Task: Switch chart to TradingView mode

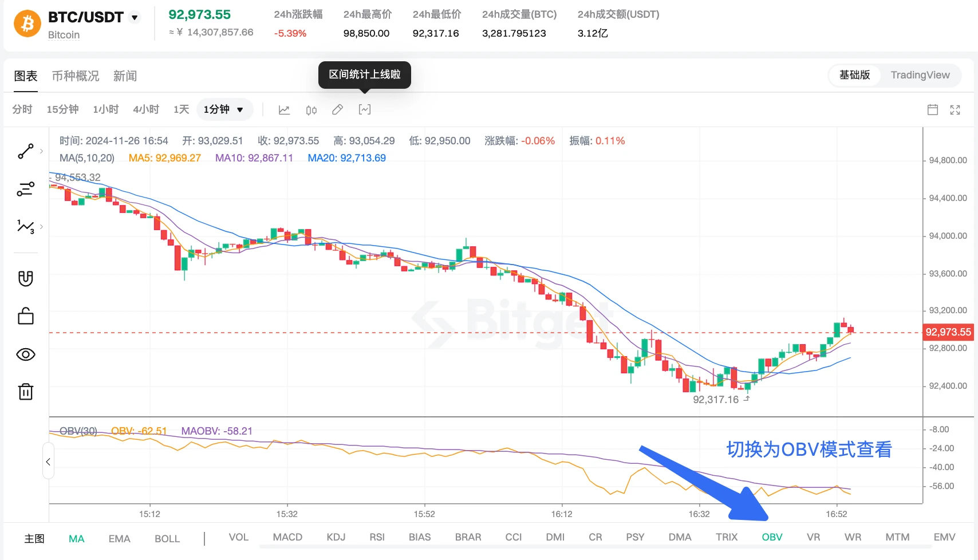Action: (920, 75)
